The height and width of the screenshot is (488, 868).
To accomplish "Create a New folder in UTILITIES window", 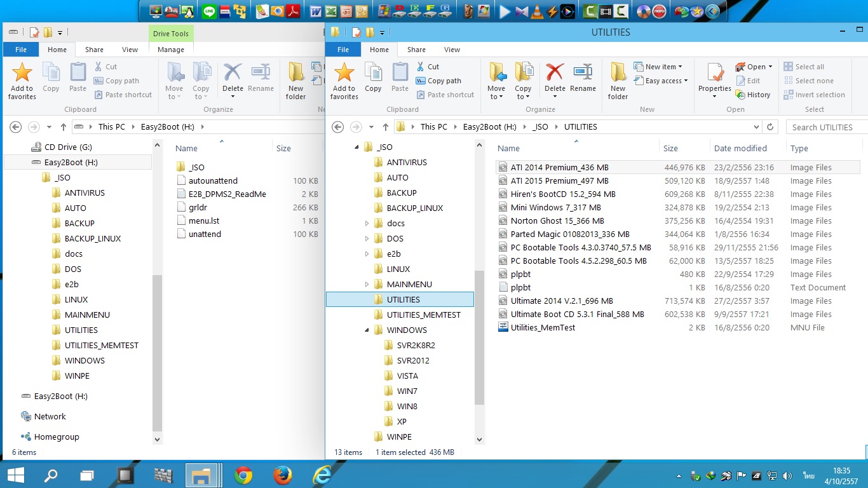I will [x=618, y=81].
